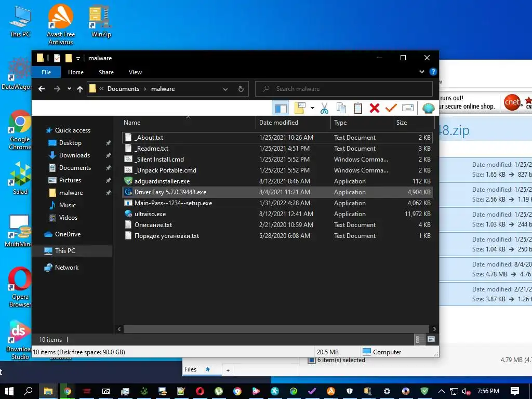This screenshot has width=532, height=399.
Task: Click the taskbar Search magnifier icon
Action: click(29, 391)
